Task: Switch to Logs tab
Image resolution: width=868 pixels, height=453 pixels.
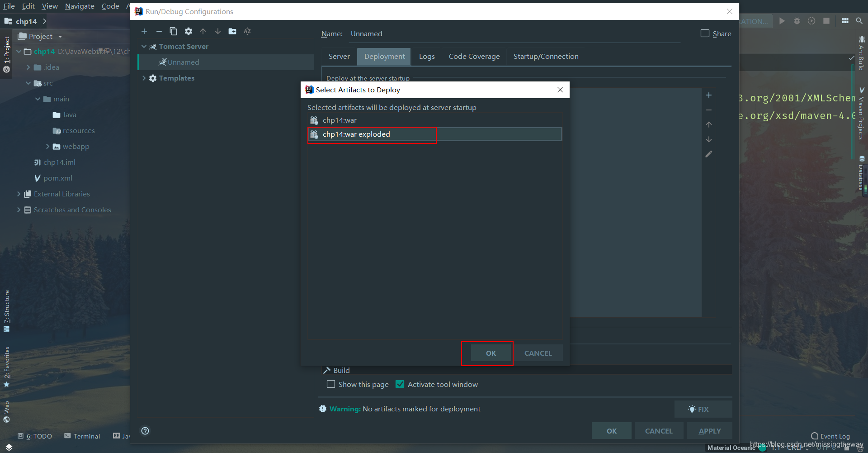Action: (x=427, y=56)
